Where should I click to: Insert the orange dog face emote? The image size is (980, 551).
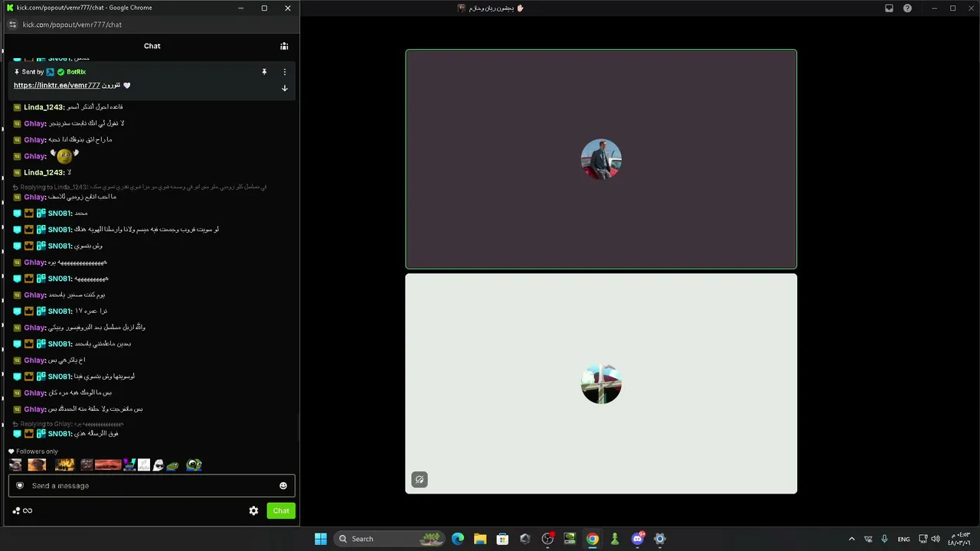coord(37,465)
